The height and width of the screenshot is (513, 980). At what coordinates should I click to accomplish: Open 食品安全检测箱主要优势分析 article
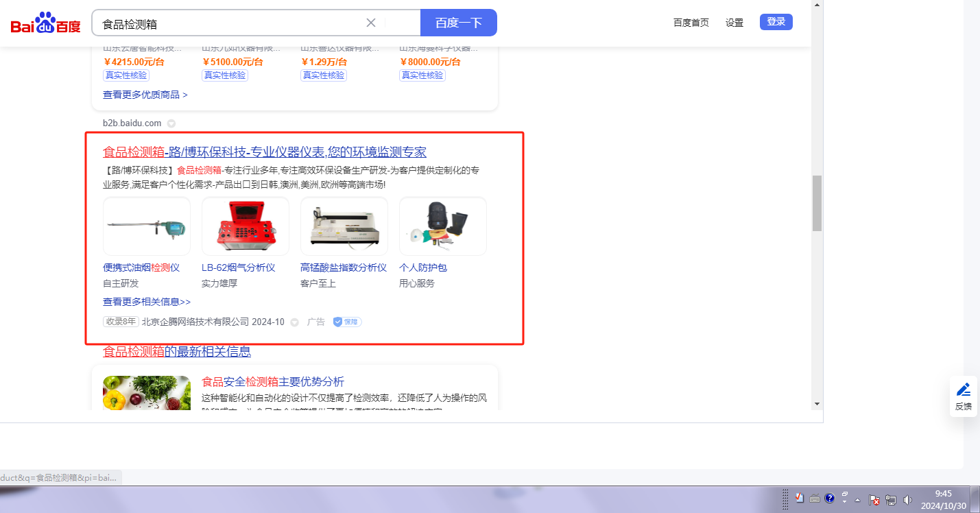coord(273,382)
